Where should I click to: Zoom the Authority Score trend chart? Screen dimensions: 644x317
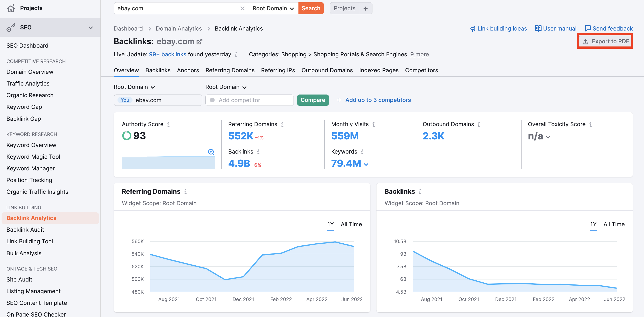(211, 152)
